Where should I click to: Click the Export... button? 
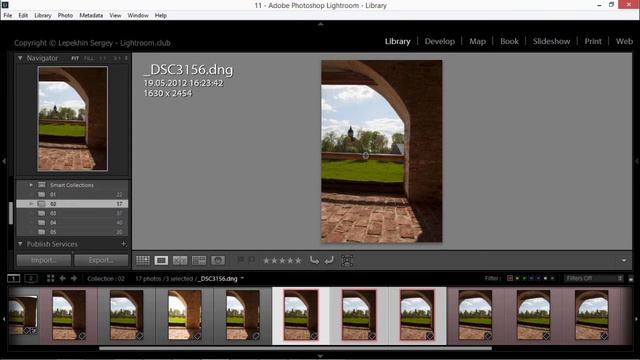pos(101,260)
